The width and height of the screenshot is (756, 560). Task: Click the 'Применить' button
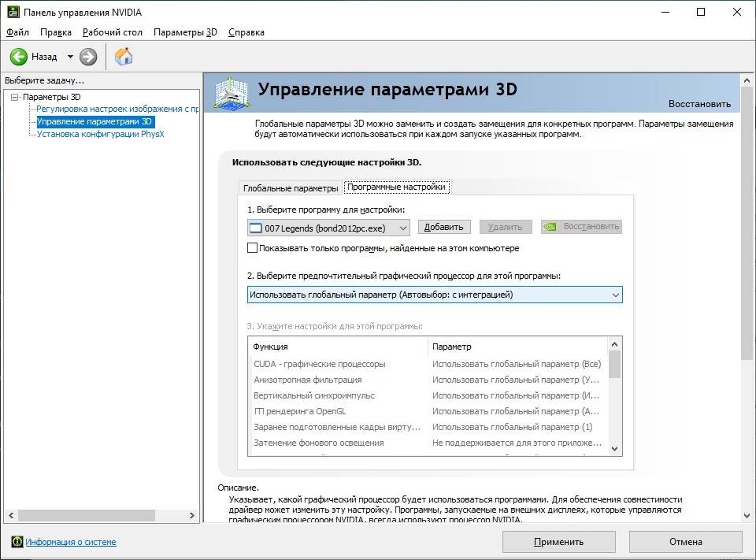pos(558,542)
